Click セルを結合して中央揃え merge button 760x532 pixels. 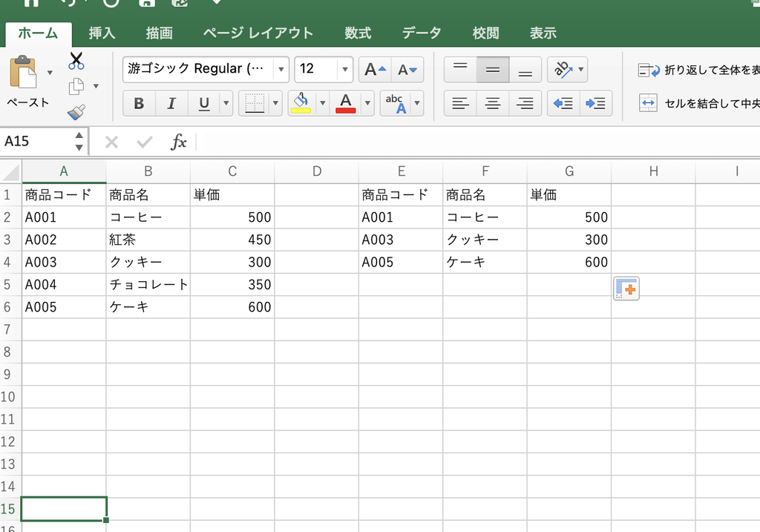pyautogui.click(x=699, y=103)
